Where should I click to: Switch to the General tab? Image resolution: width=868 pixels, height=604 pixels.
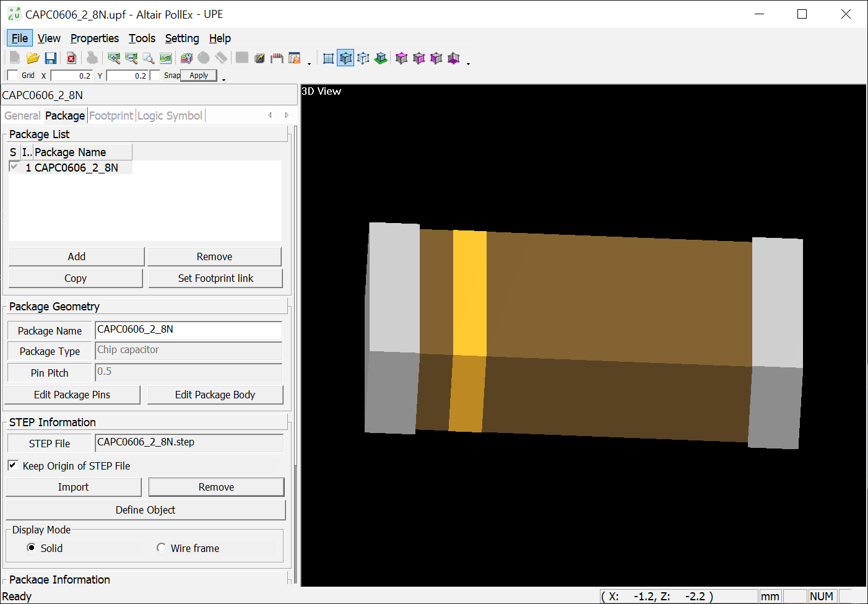(x=22, y=115)
